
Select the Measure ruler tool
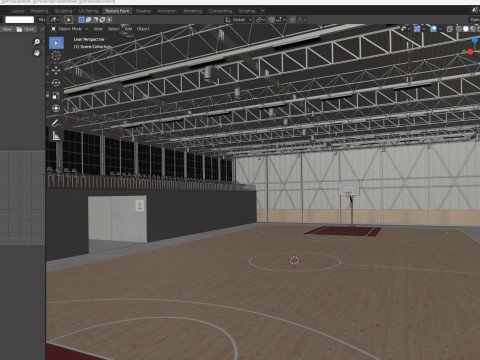[x=56, y=136]
